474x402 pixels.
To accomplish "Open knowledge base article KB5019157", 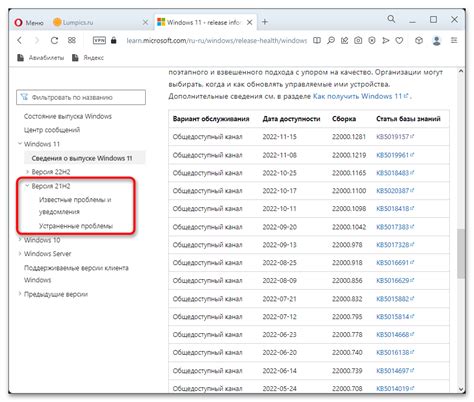I will pyautogui.click(x=395, y=137).
